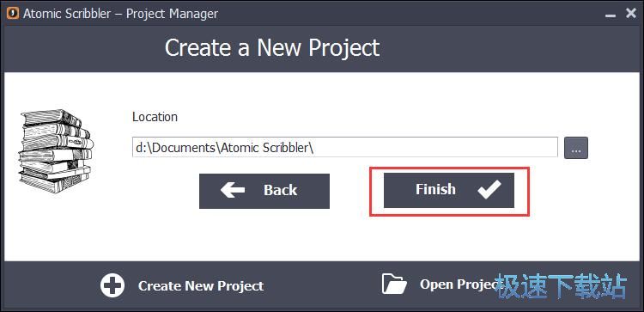Confirm project creation with the Finish label
This screenshot has width=644, height=312.
click(x=435, y=189)
